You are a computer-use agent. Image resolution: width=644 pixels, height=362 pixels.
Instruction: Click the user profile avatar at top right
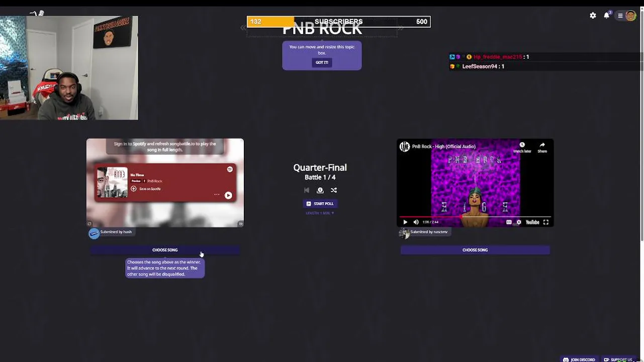(x=630, y=16)
